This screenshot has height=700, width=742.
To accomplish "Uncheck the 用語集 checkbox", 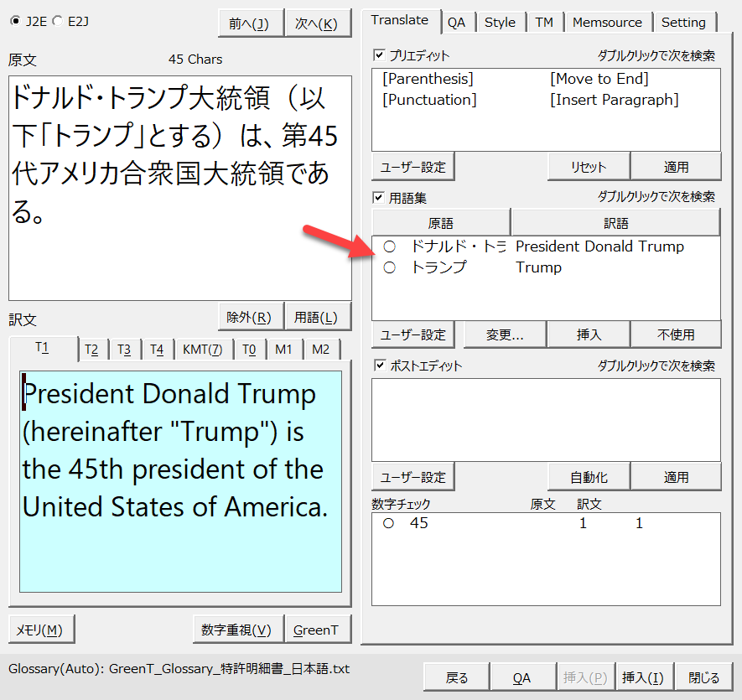I will click(380, 198).
